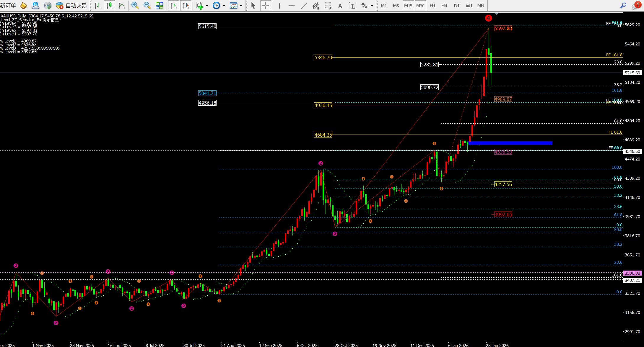The image size is (644, 347).
Task: Select the MN monthly timeframe button
Action: pos(481,6)
